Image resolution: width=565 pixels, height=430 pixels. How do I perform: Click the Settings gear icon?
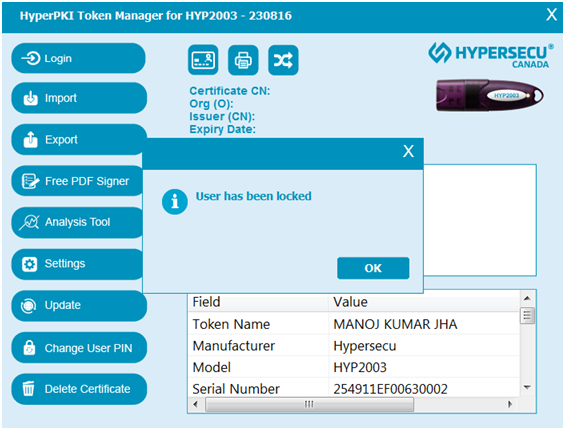coord(30,264)
